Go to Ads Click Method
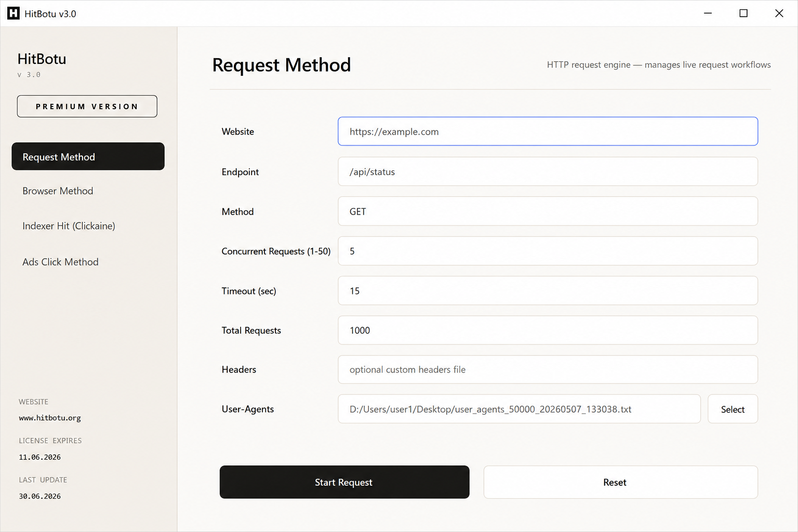Screen dimensions: 798x532 point(60,262)
